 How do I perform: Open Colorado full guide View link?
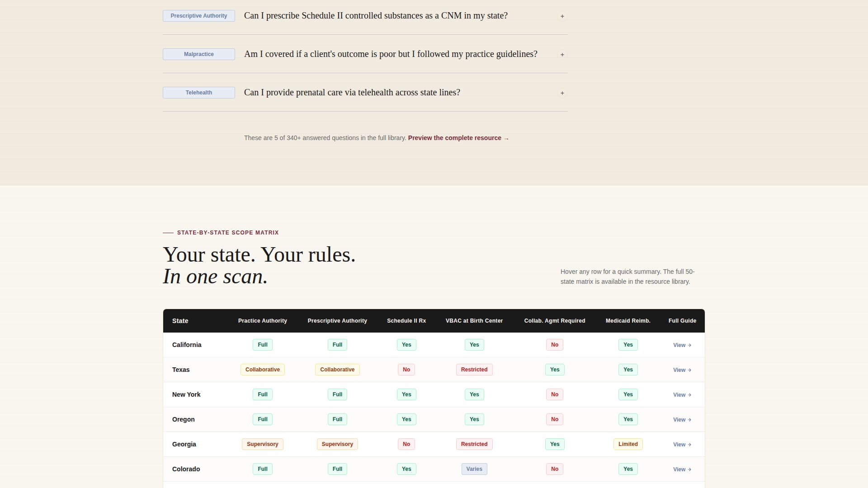pyautogui.click(x=682, y=469)
